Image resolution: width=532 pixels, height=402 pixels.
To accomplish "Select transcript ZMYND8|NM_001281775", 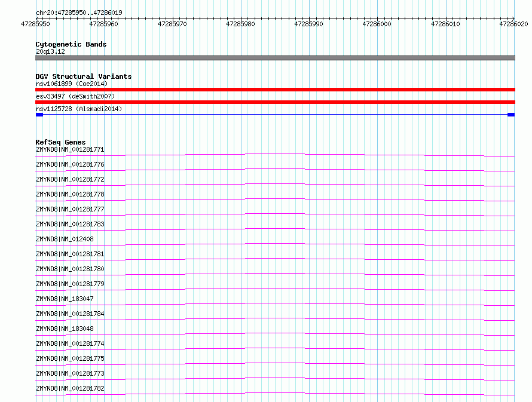I will [x=70, y=358].
